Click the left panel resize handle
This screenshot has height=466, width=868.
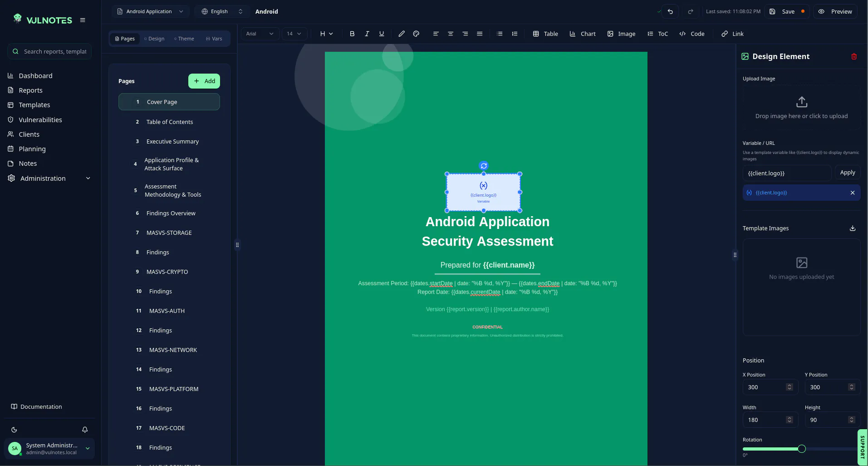coord(237,245)
